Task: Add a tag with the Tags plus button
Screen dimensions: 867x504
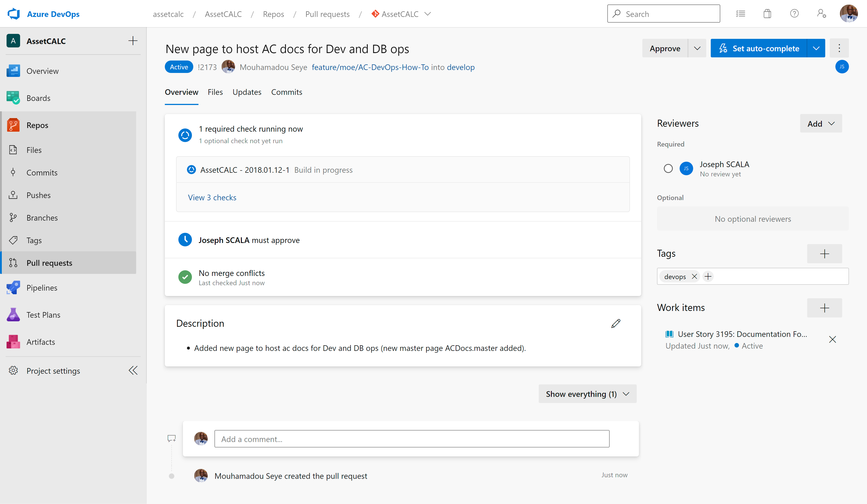Action: [x=825, y=254]
